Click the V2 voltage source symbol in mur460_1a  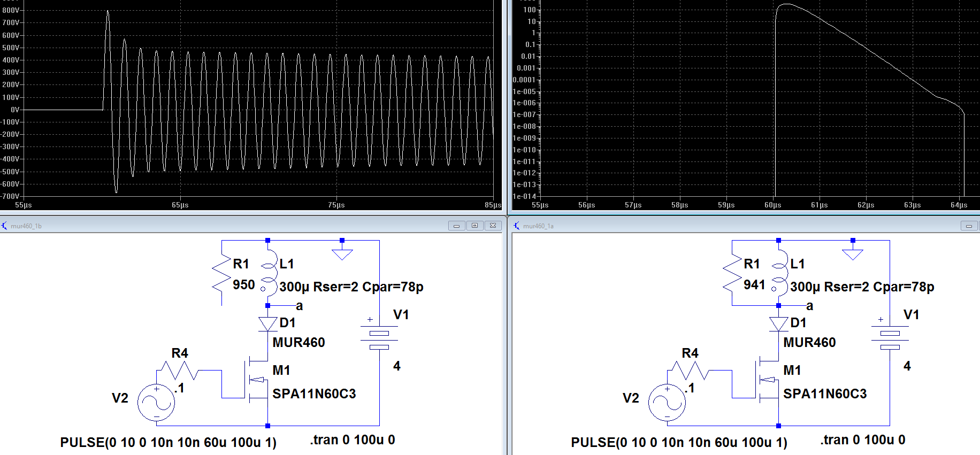(x=667, y=403)
